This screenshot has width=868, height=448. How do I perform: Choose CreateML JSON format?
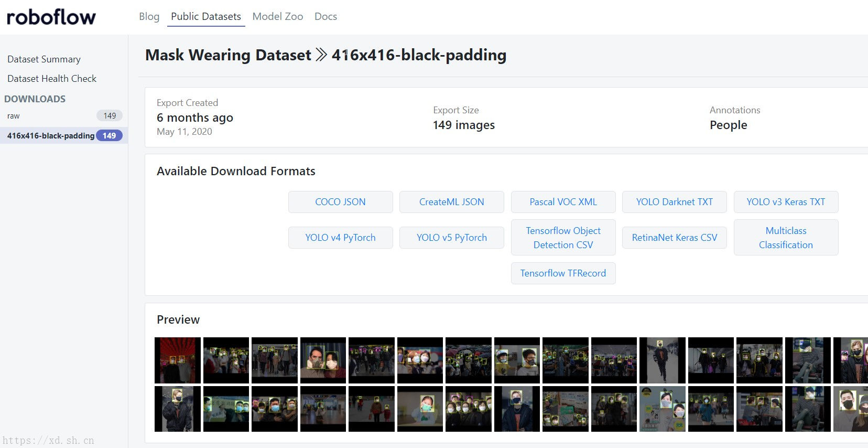click(451, 202)
